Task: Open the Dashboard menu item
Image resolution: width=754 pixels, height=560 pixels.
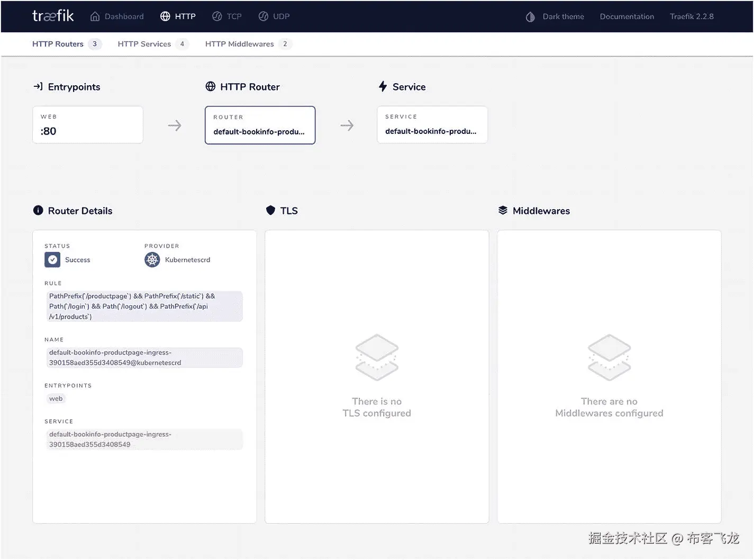Action: point(117,16)
